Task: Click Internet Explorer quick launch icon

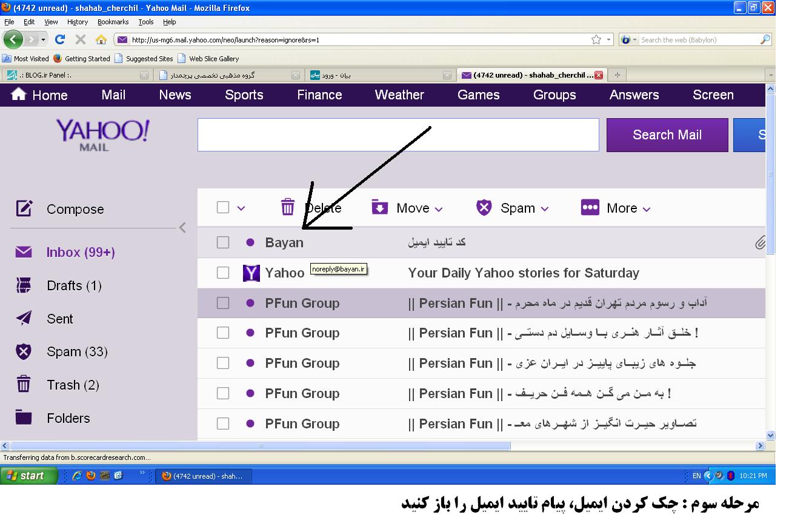Action: click(77, 476)
